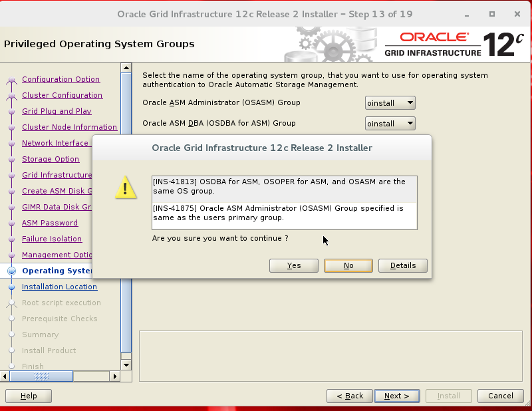Click the scrollbar up arrow on the sidebar
Image resolution: width=532 pixels, height=411 pixels.
coord(126,67)
